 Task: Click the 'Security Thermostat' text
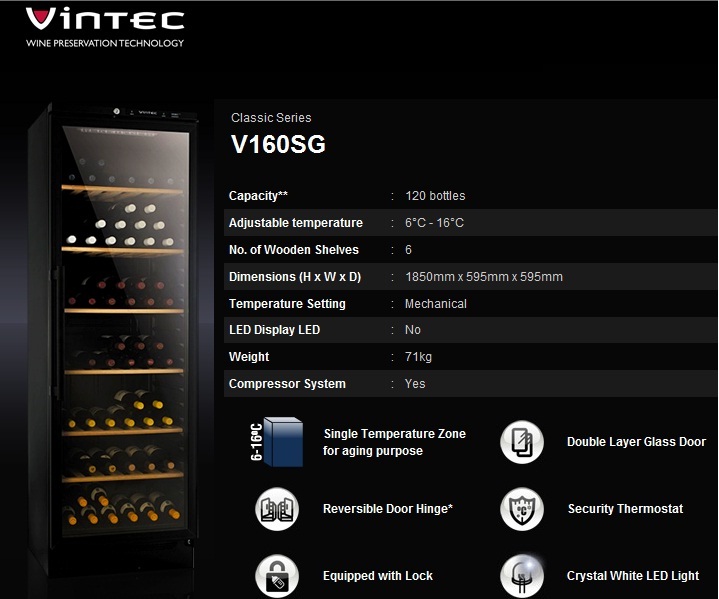click(625, 509)
